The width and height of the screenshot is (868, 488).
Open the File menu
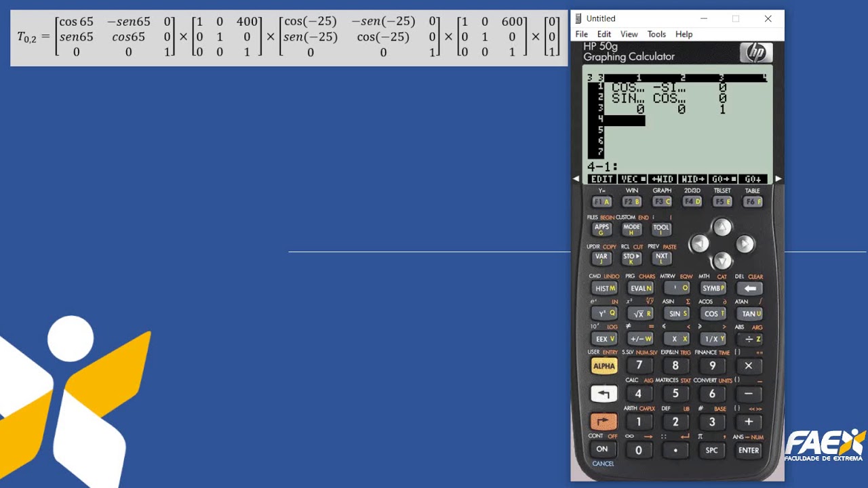(x=581, y=34)
